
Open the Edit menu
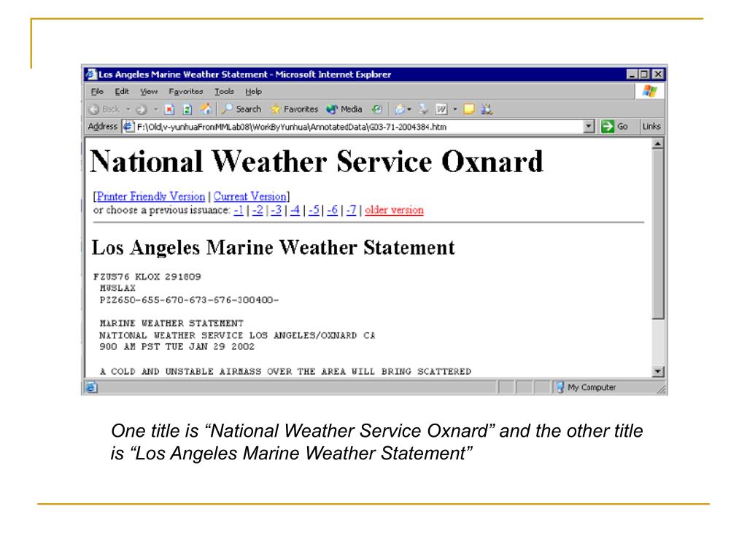[122, 91]
